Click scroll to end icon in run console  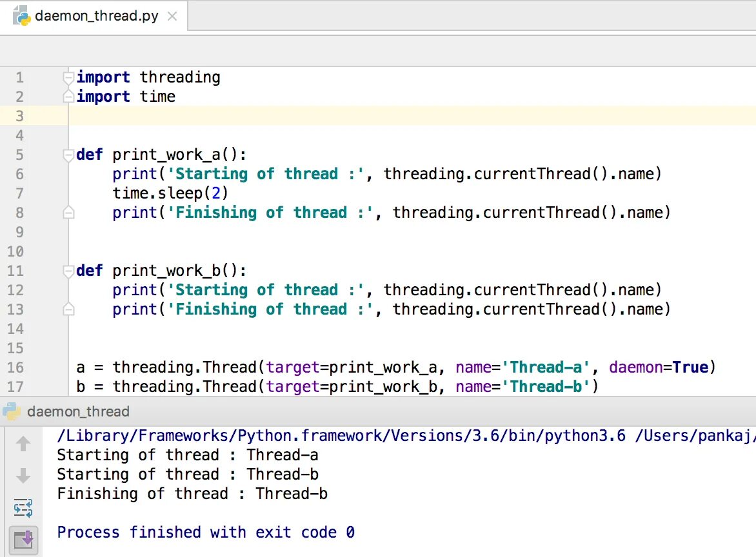click(23, 540)
